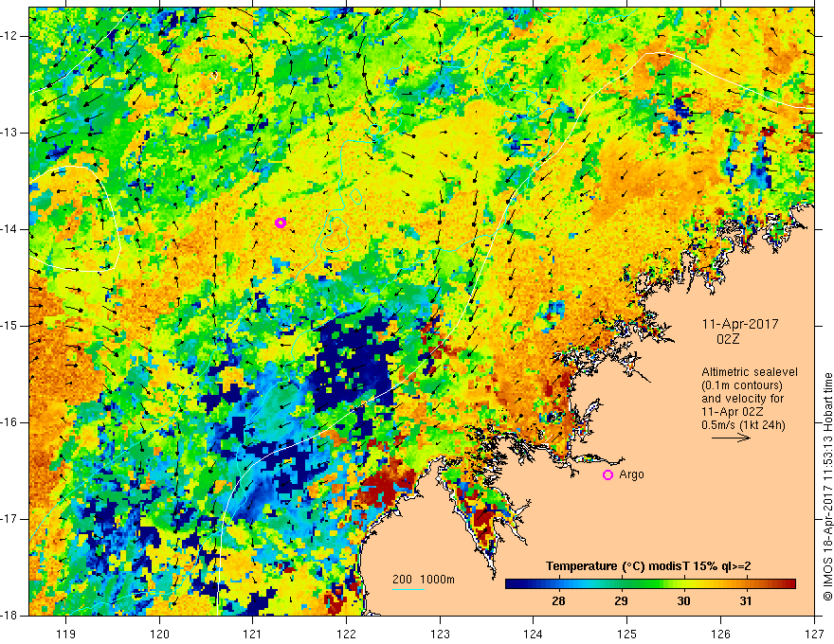Click the "Altimetric sealevel" caption line

750,372
